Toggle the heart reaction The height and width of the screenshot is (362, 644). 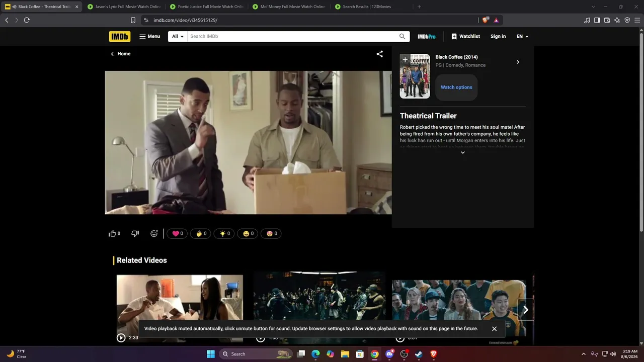(177, 233)
